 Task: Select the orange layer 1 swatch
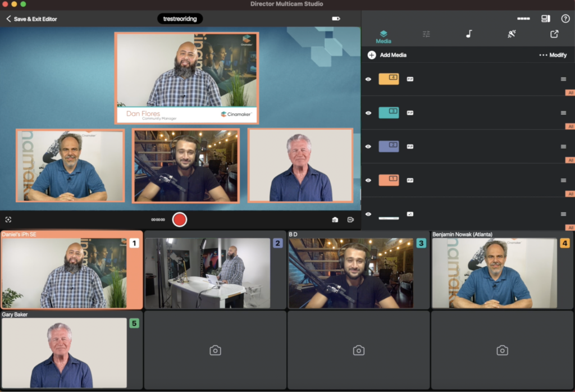click(x=389, y=180)
